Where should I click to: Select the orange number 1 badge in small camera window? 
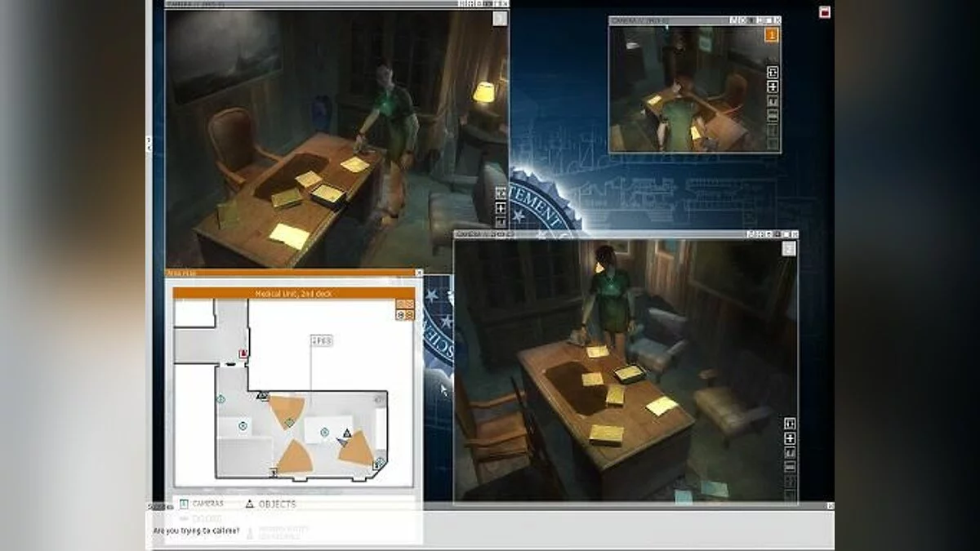(771, 34)
